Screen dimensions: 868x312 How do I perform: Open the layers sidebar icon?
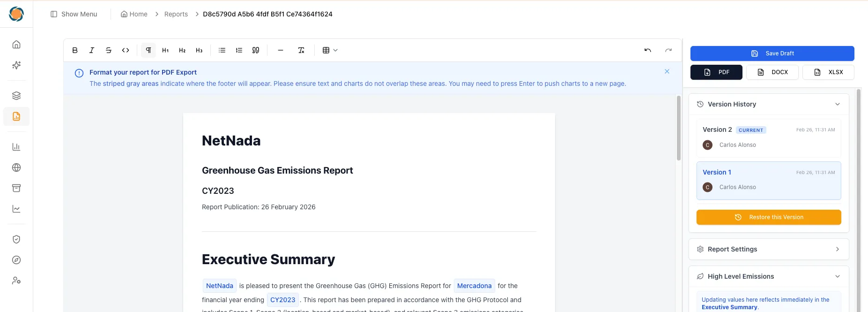click(x=16, y=96)
